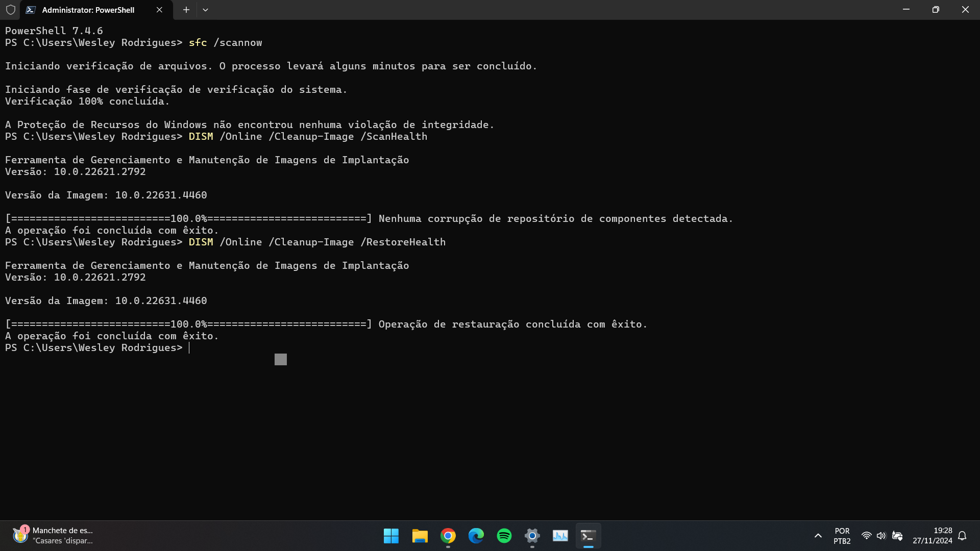Click the first 'Versão da Imagem: 10.0.22631.4460' line

pyautogui.click(x=106, y=195)
